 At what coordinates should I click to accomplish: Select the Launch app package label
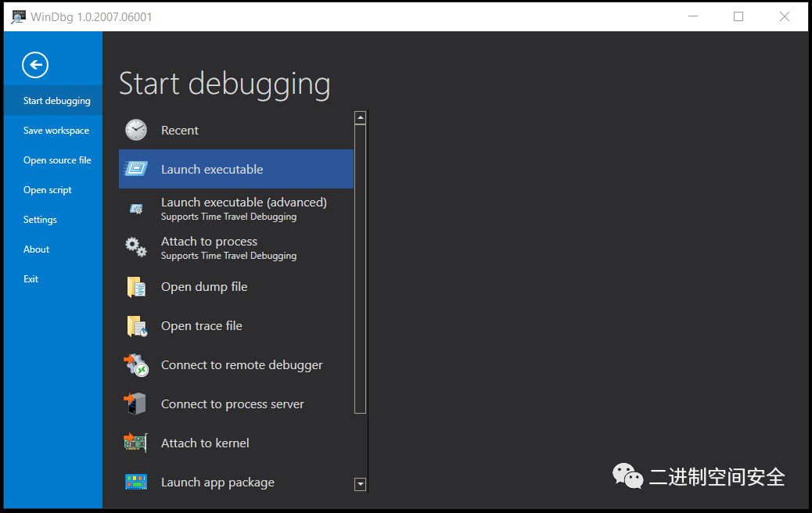[x=217, y=483]
